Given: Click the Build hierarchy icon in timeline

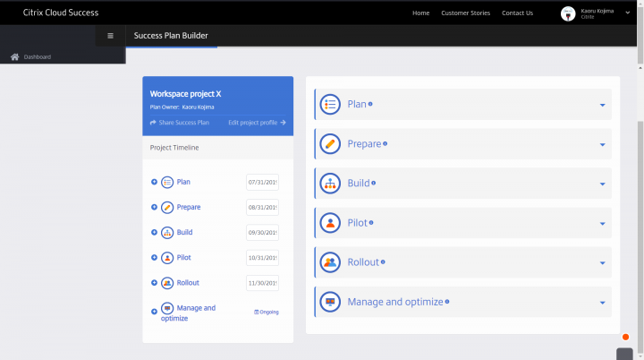Looking at the screenshot, I should pyautogui.click(x=167, y=233).
